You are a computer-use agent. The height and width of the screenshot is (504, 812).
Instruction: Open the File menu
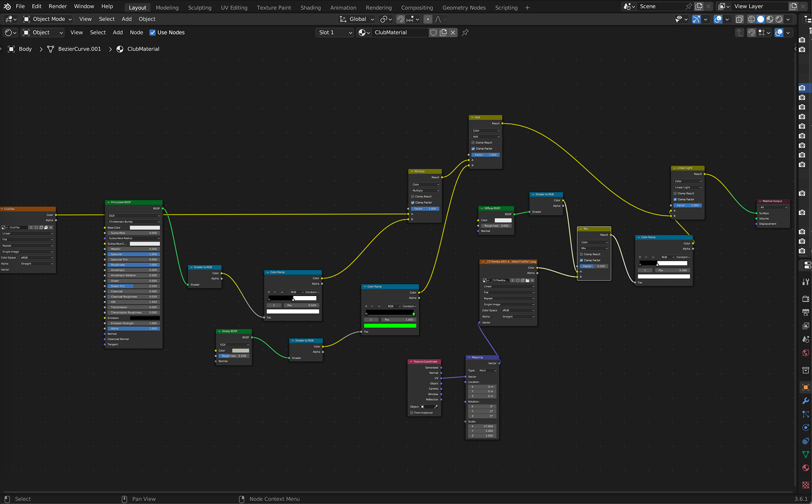pos(20,6)
